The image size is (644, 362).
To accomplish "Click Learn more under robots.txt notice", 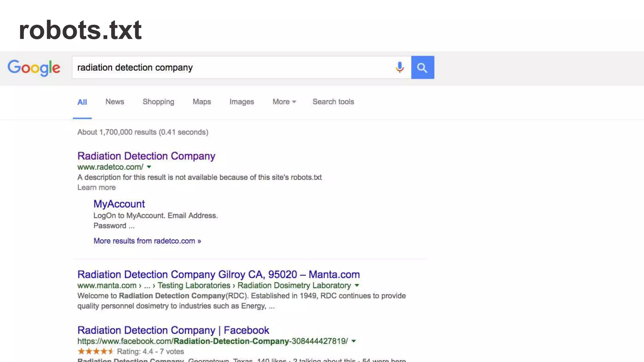I will [97, 188].
